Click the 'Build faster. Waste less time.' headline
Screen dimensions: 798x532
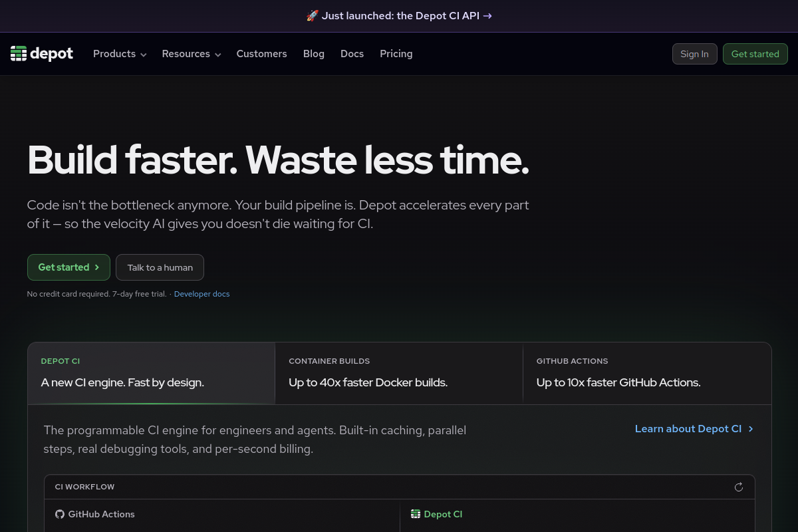[x=278, y=160]
